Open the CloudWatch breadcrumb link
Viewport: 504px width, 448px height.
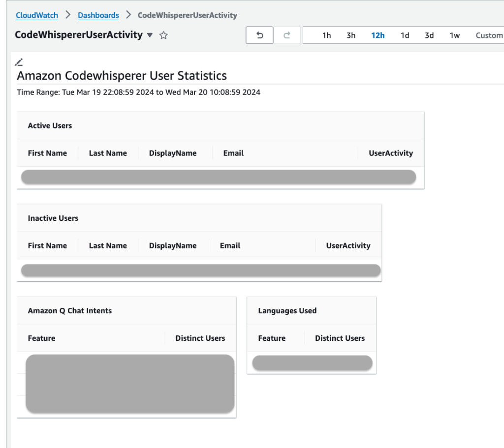click(x=36, y=15)
